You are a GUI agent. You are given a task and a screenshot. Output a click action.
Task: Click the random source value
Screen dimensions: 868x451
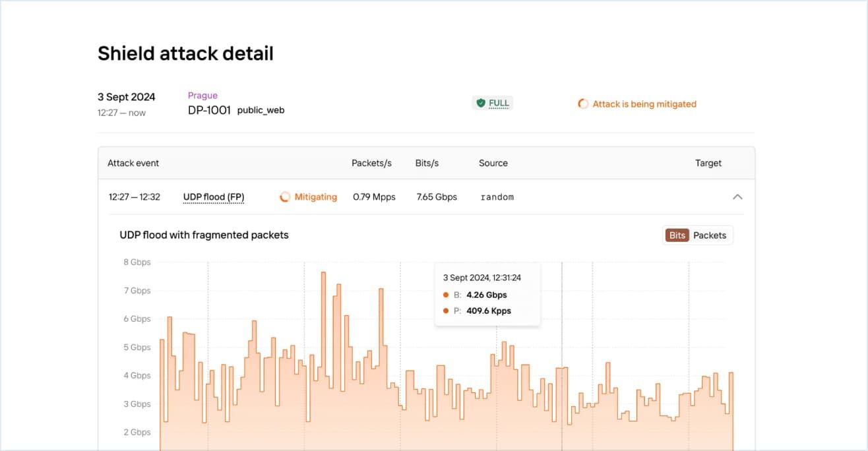497,197
